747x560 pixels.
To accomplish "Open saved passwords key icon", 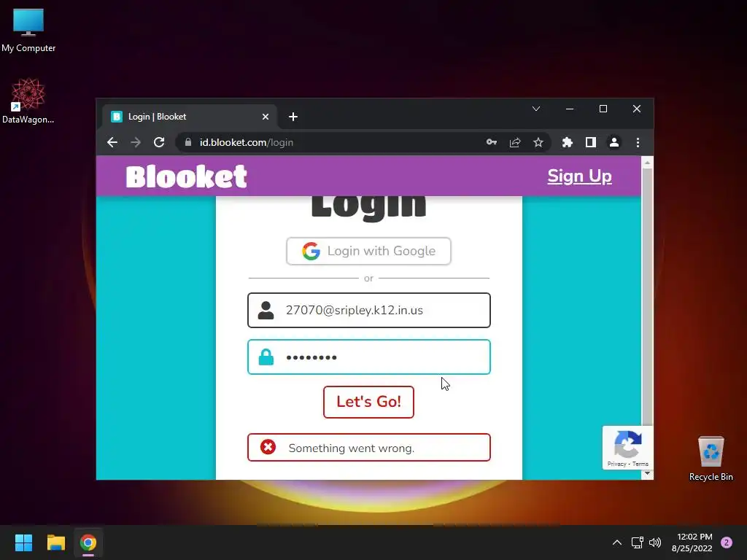I will coord(492,142).
